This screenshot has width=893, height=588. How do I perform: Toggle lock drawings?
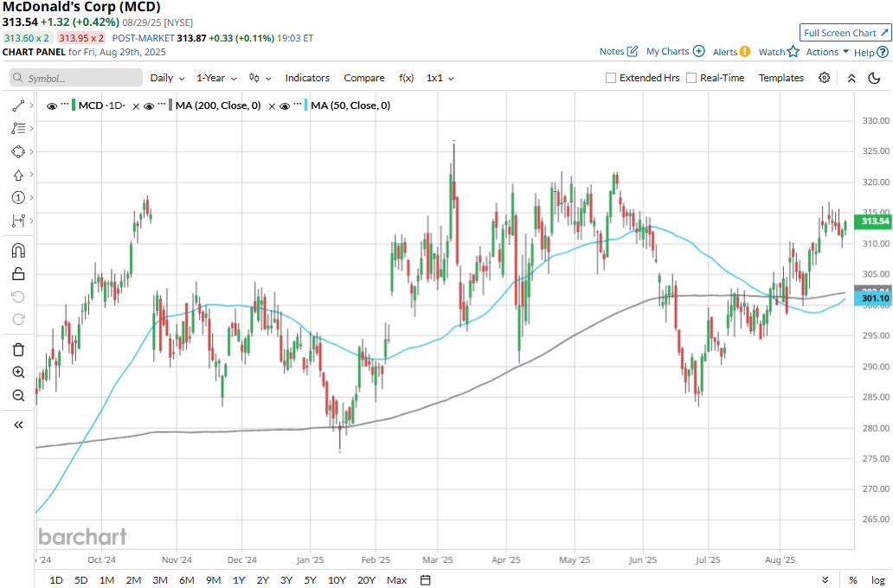18,274
